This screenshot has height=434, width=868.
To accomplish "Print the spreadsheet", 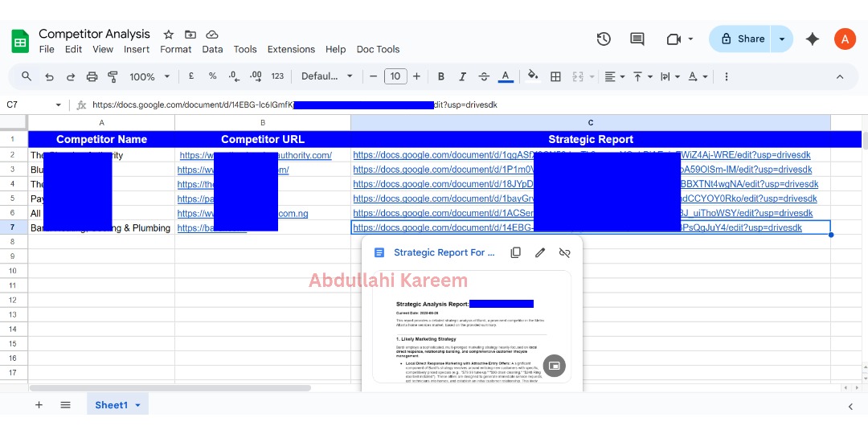I will [x=92, y=77].
